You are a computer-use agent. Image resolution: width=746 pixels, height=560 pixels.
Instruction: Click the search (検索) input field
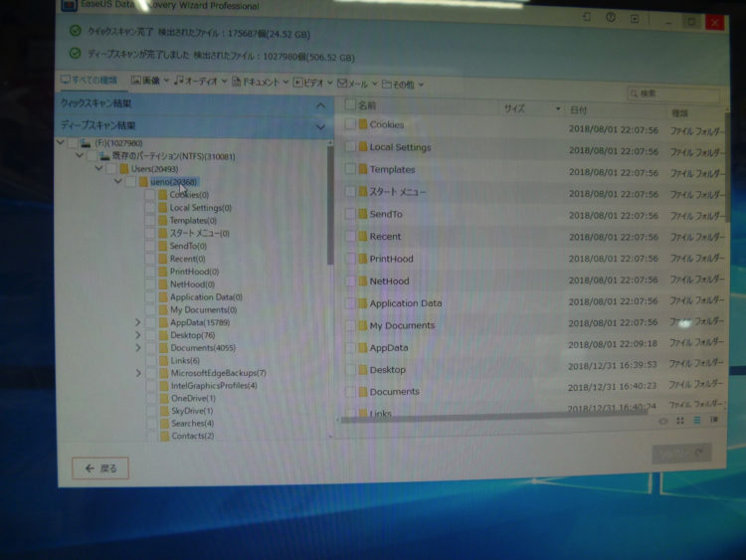point(673,93)
